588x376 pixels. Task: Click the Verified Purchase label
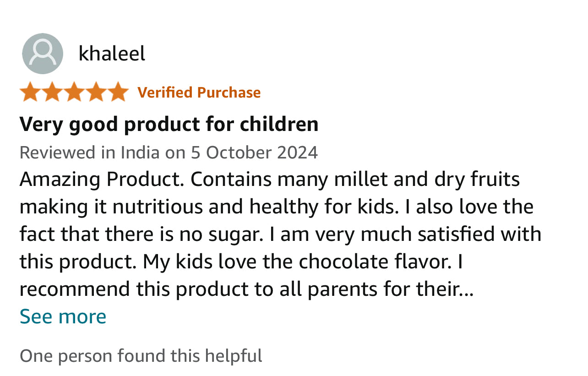pyautogui.click(x=199, y=93)
